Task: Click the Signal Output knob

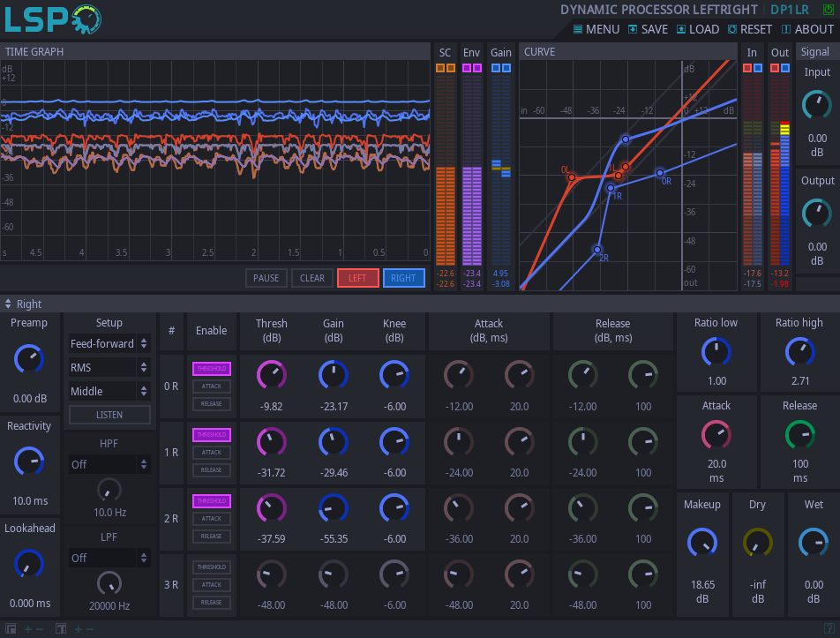Action: click(817, 214)
